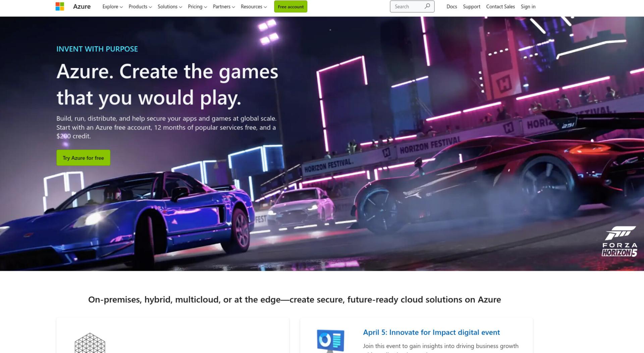Open April 5: Innovate for Impact event link
The image size is (644, 353).
pyautogui.click(x=431, y=332)
